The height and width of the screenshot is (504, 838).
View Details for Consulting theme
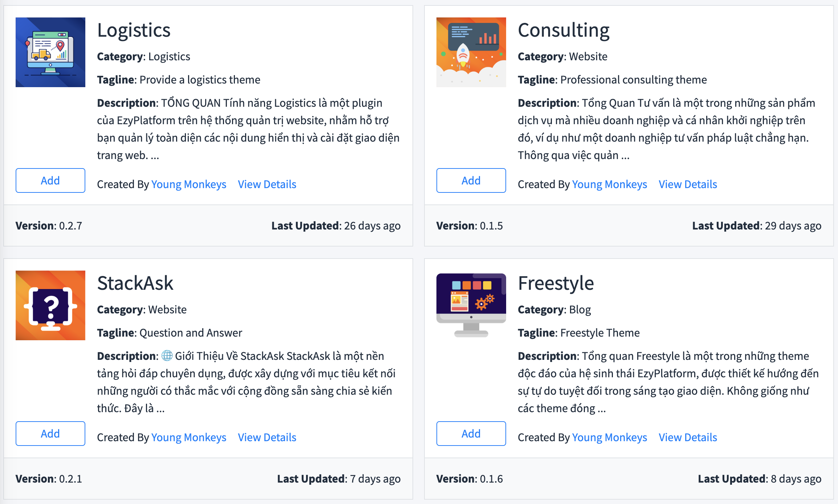click(x=688, y=184)
